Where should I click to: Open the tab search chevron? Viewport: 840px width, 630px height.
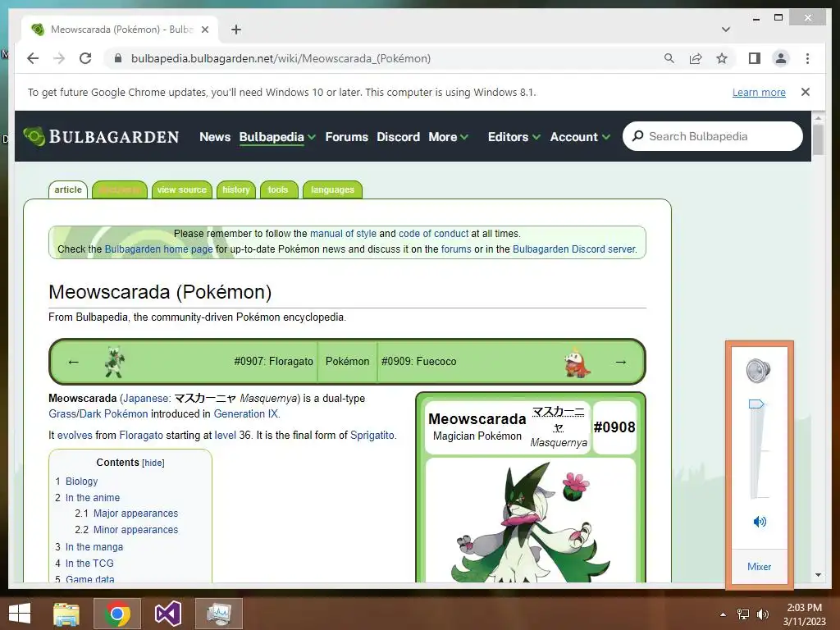click(x=726, y=30)
